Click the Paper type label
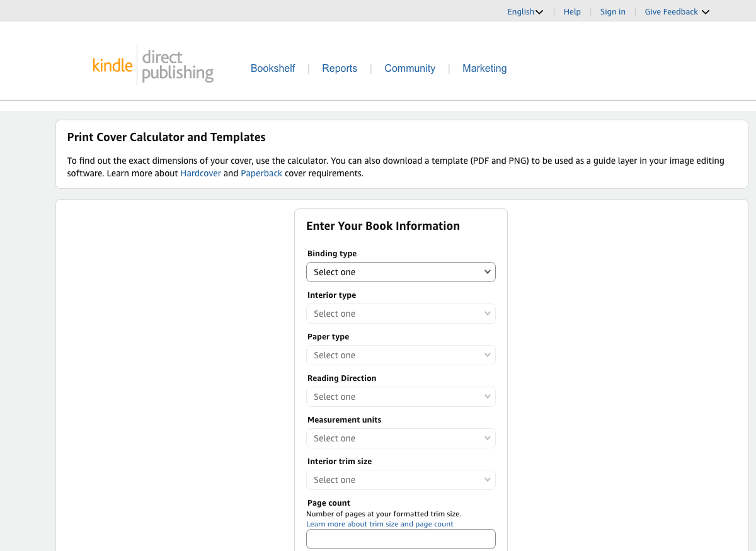The image size is (756, 551). (x=328, y=337)
